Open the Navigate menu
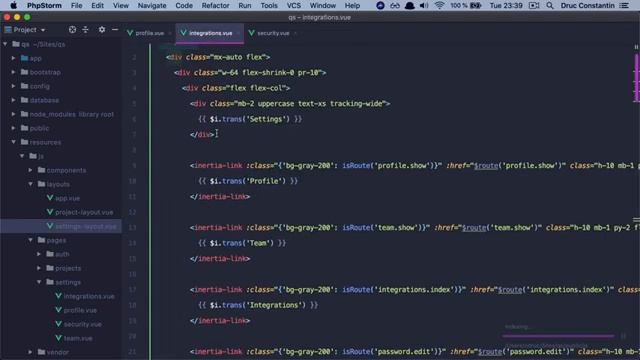The width and height of the screenshot is (640, 360). click(x=152, y=5)
